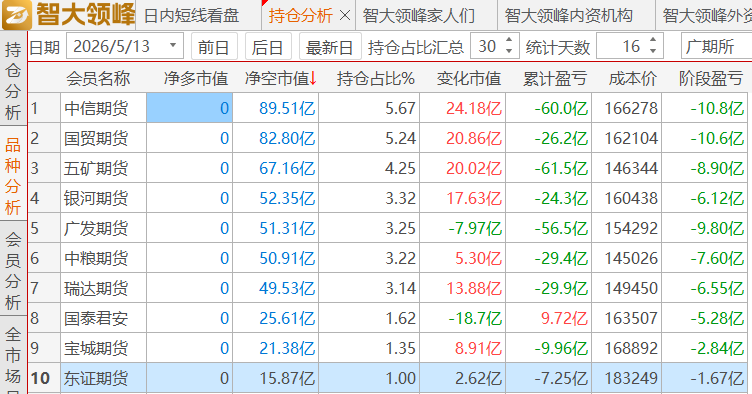Click the 5.67 position ratio cell

(x=369, y=108)
